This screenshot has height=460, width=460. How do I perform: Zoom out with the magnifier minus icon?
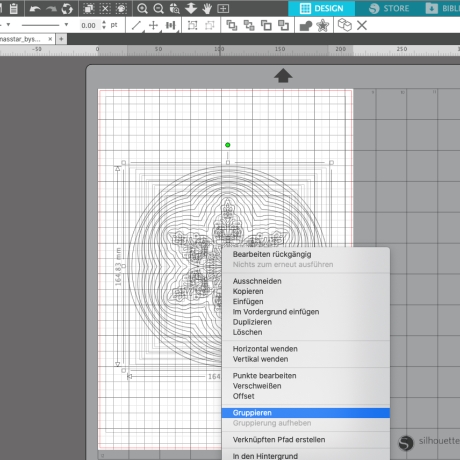click(x=158, y=9)
